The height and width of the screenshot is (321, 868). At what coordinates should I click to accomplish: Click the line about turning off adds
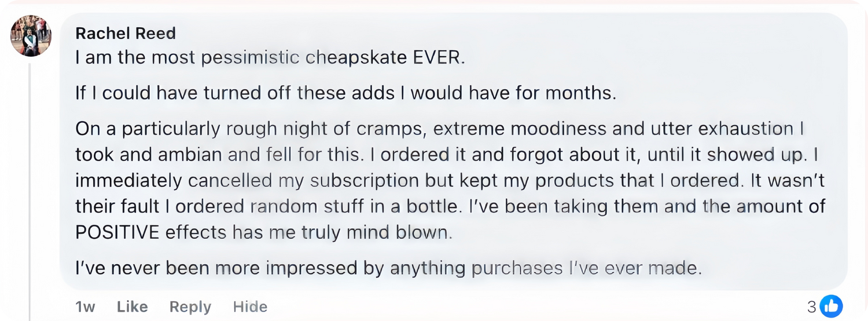click(x=345, y=93)
